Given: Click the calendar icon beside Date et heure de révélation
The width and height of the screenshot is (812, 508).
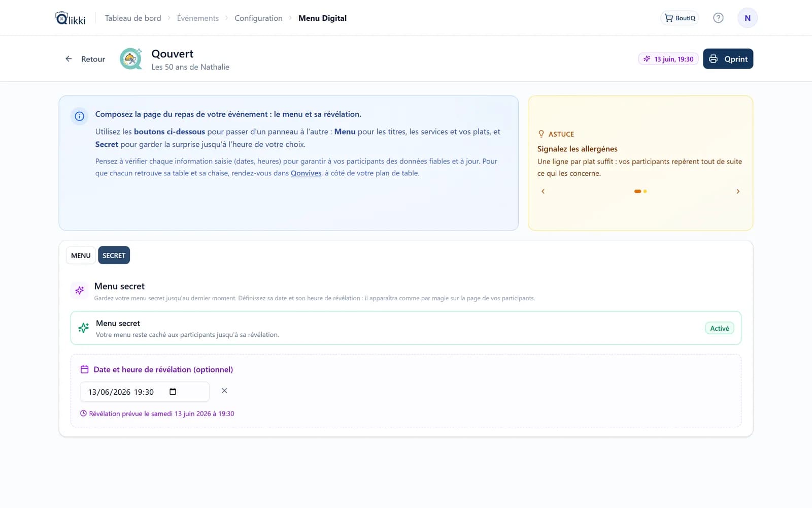Looking at the screenshot, I should tap(85, 369).
